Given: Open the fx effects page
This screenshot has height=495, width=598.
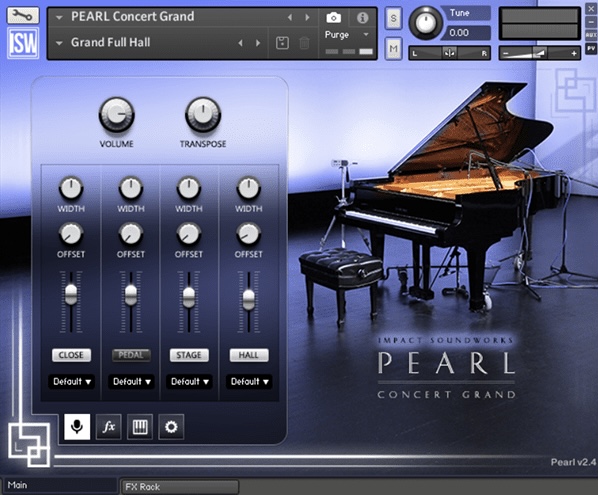Looking at the screenshot, I should [109, 426].
